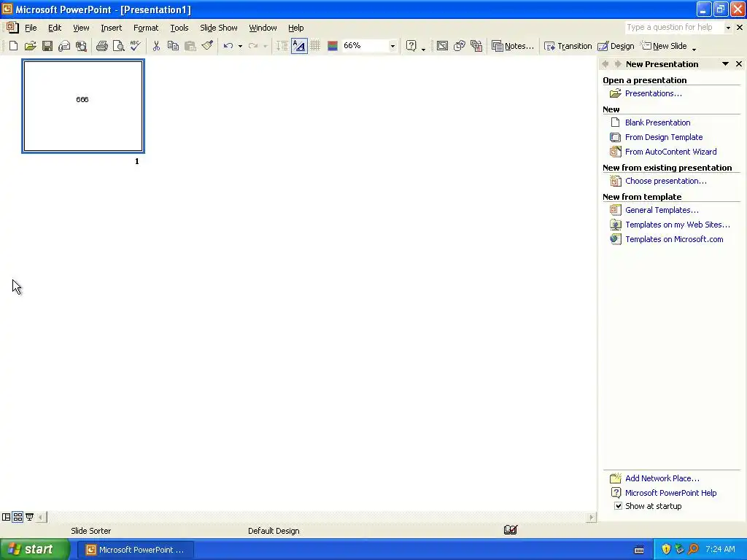The height and width of the screenshot is (560, 747).
Task: Click inside the 66% zoom field
Action: (365, 46)
